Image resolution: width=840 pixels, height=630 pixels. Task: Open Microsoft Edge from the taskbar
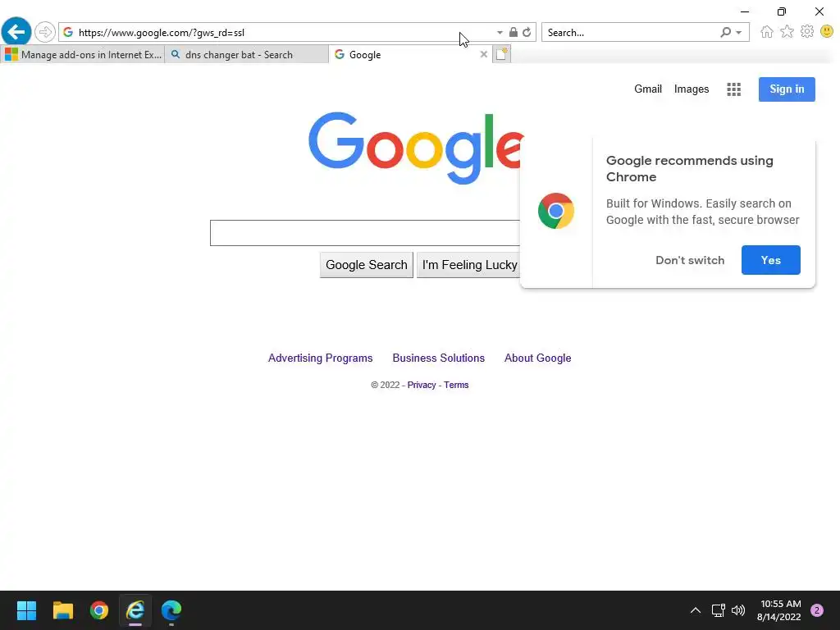click(171, 610)
